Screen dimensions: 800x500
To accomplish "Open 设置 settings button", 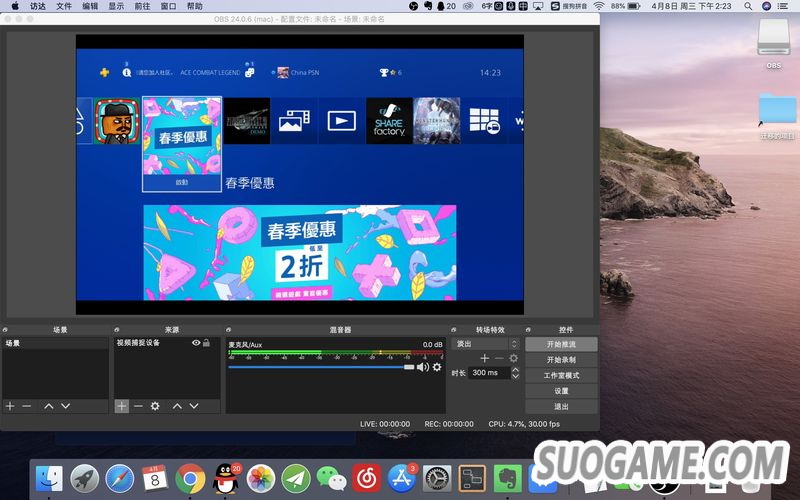I will coord(561,391).
